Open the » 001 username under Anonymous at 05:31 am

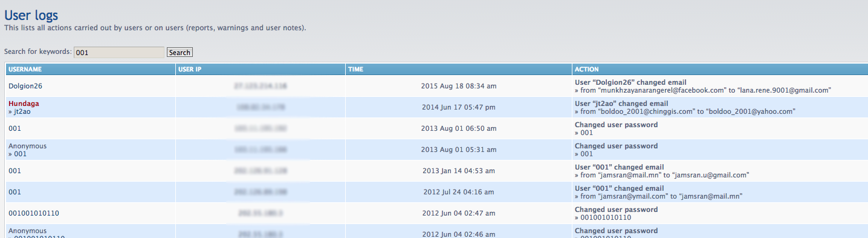pyautogui.click(x=18, y=154)
